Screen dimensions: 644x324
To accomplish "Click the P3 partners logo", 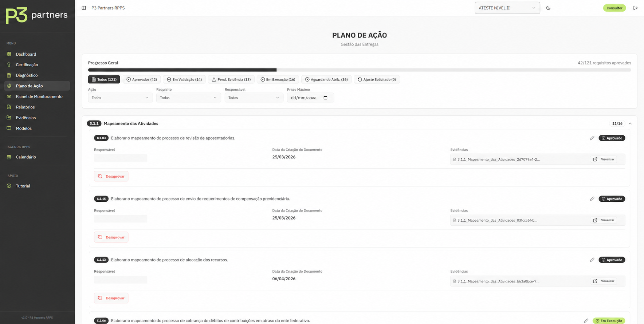I will coord(37,15).
